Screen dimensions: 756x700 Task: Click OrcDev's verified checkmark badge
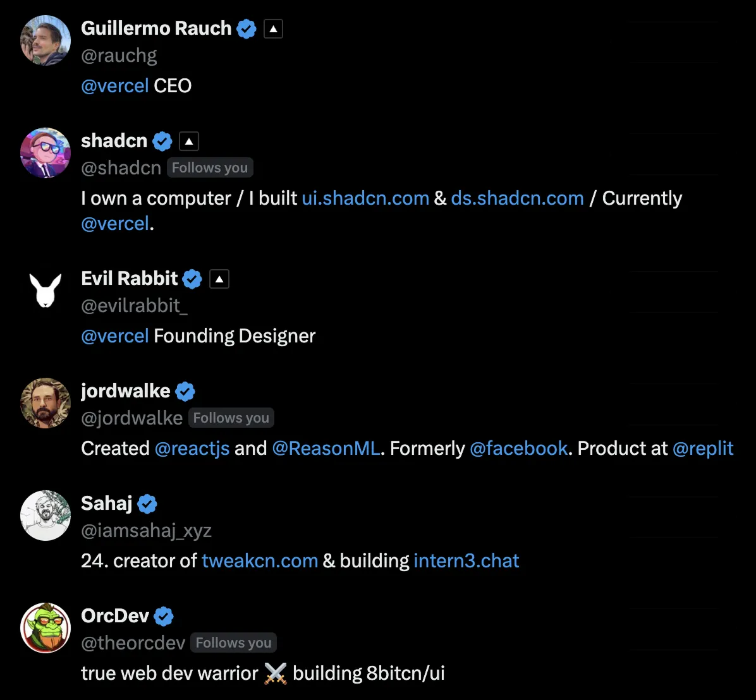coord(164,616)
